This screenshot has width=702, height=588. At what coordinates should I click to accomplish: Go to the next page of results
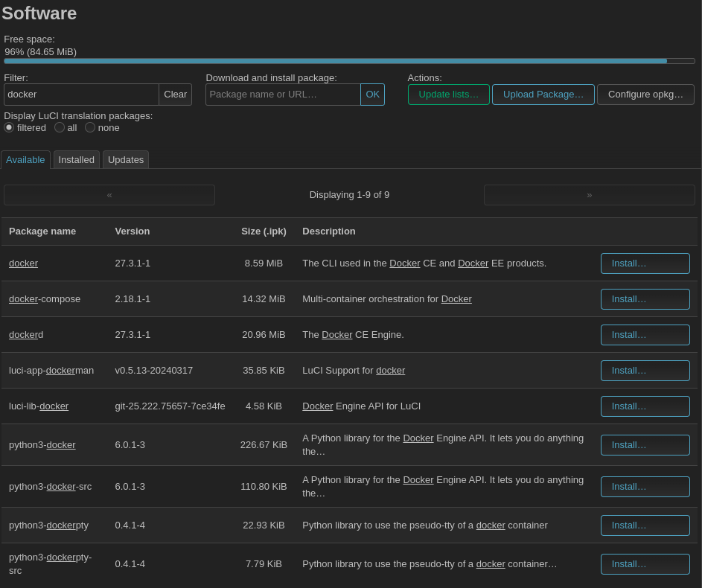click(x=589, y=195)
